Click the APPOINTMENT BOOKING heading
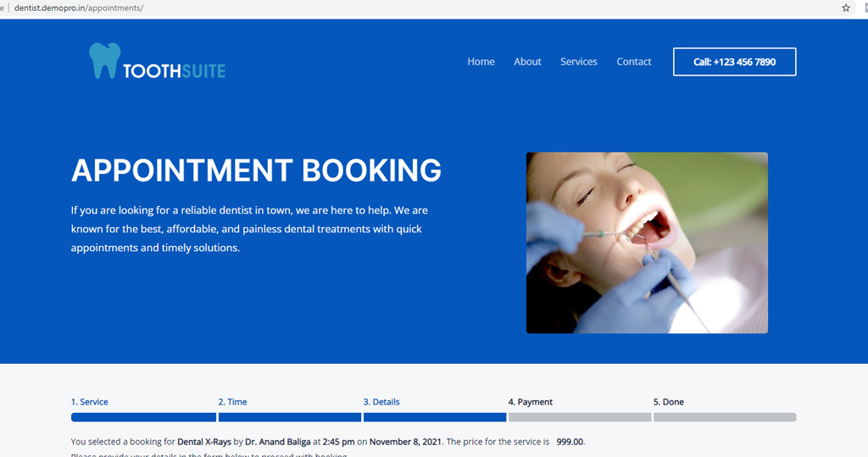This screenshot has width=868, height=457. point(256,170)
